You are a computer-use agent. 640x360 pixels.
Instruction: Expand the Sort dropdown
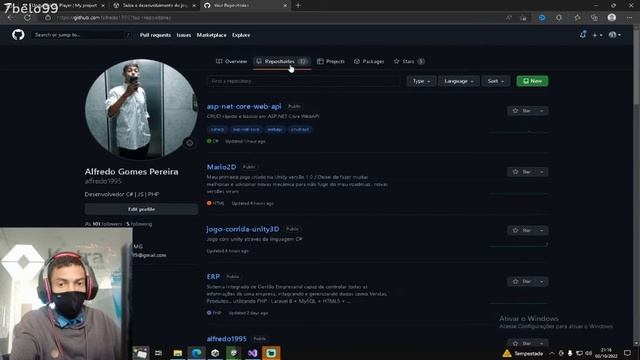(x=496, y=81)
